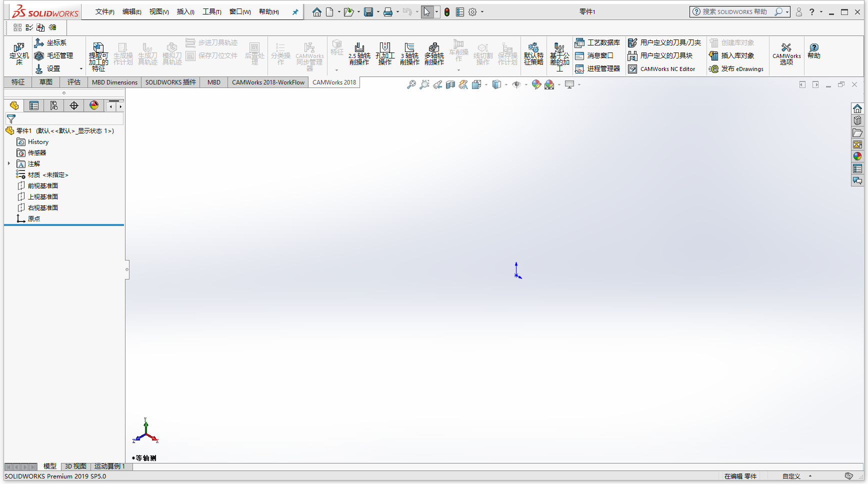Open DisplayManager tab icon
The width and height of the screenshot is (868, 484).
(94, 105)
